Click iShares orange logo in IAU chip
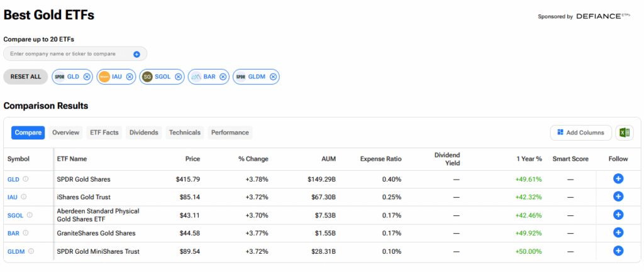 104,77
